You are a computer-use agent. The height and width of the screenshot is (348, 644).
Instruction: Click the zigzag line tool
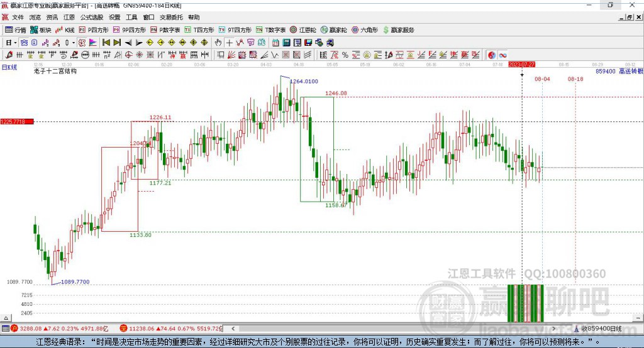click(274, 55)
